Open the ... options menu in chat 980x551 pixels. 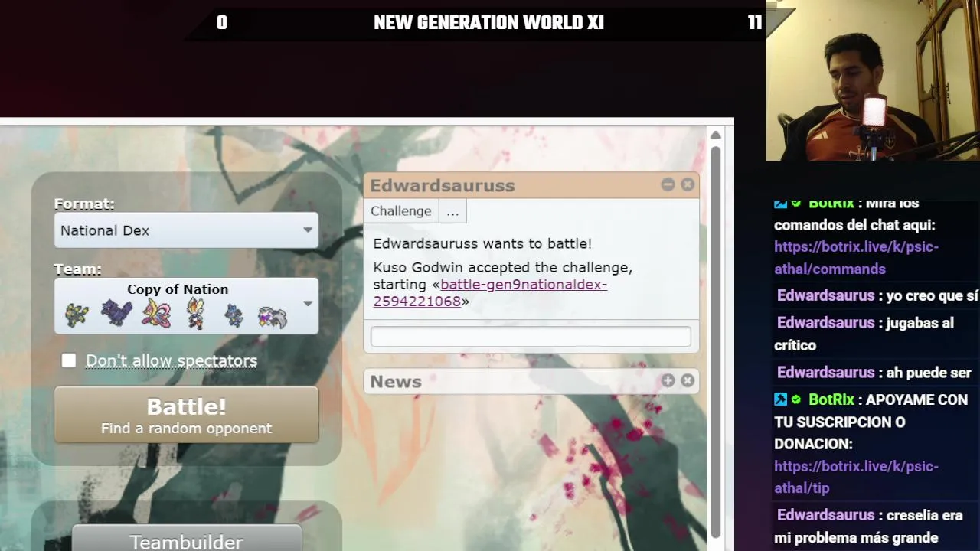(452, 211)
